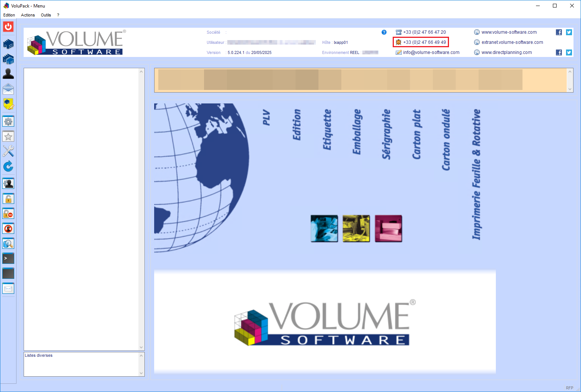Open the command prompt terminal icon
Image resolution: width=581 pixels, height=392 pixels.
coord(8,259)
